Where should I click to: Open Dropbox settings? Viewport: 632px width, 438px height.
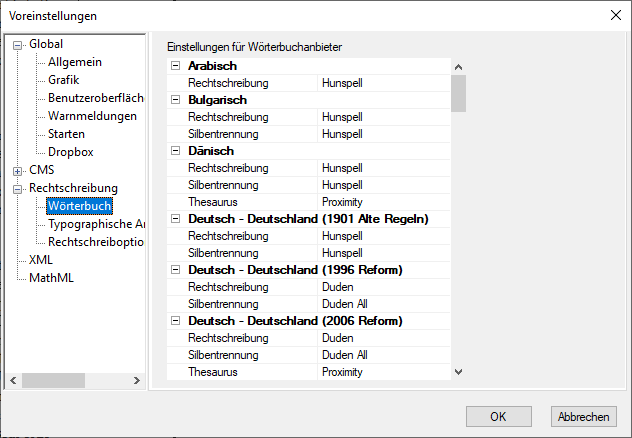point(70,152)
